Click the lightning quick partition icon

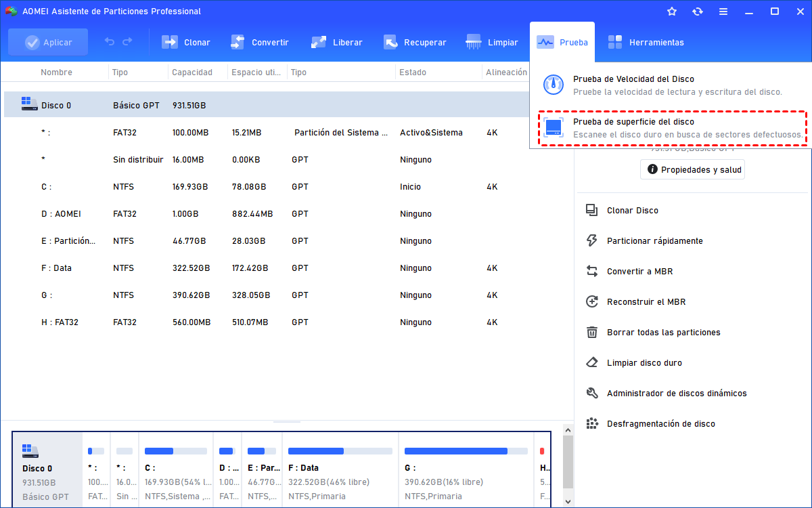[x=592, y=240]
